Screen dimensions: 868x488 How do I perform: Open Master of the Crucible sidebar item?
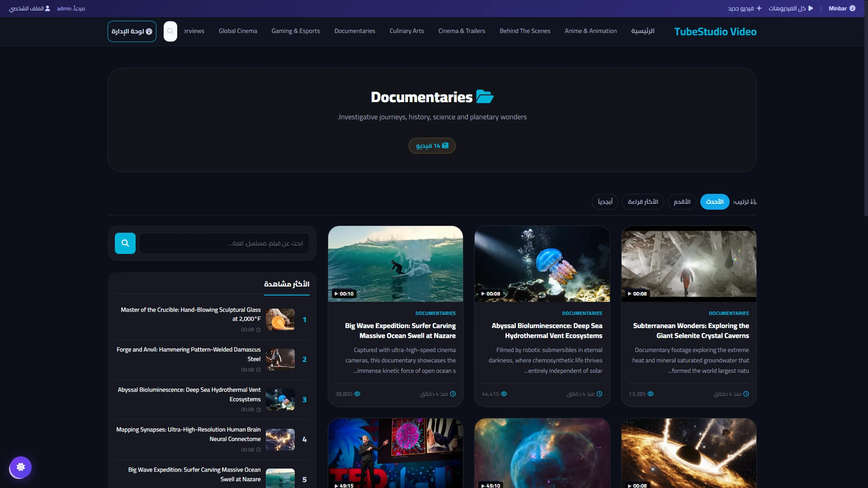click(x=212, y=319)
